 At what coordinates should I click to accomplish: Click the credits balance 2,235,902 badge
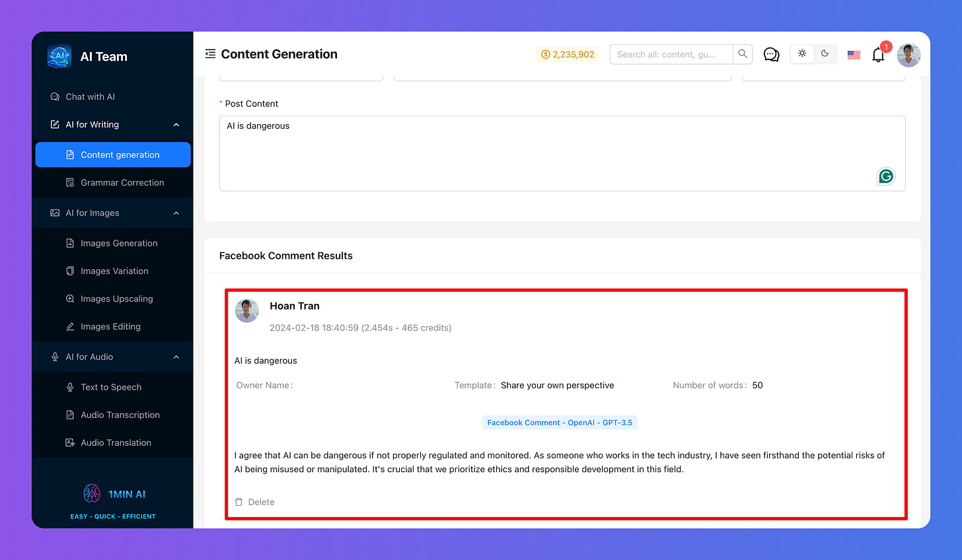(x=568, y=54)
